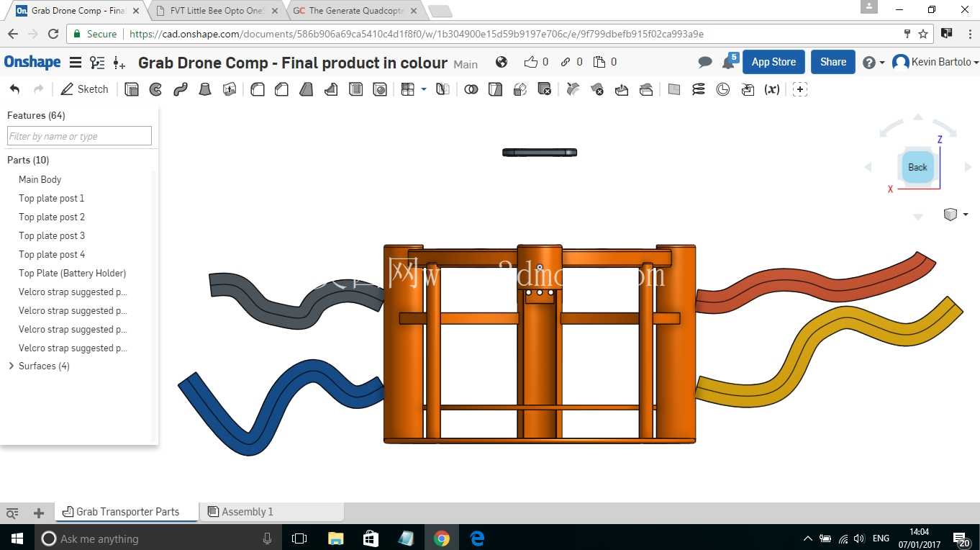
Task: Select the Replace face tool
Action: [x=646, y=89]
